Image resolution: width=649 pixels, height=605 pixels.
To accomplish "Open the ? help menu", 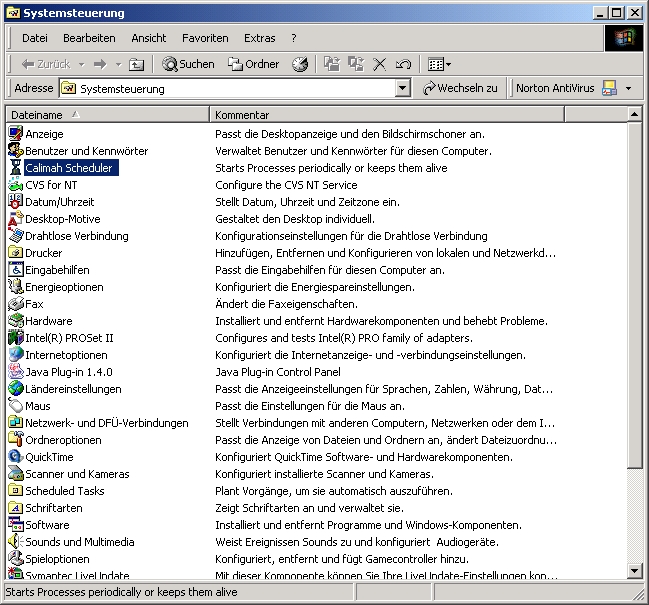I will tap(293, 38).
